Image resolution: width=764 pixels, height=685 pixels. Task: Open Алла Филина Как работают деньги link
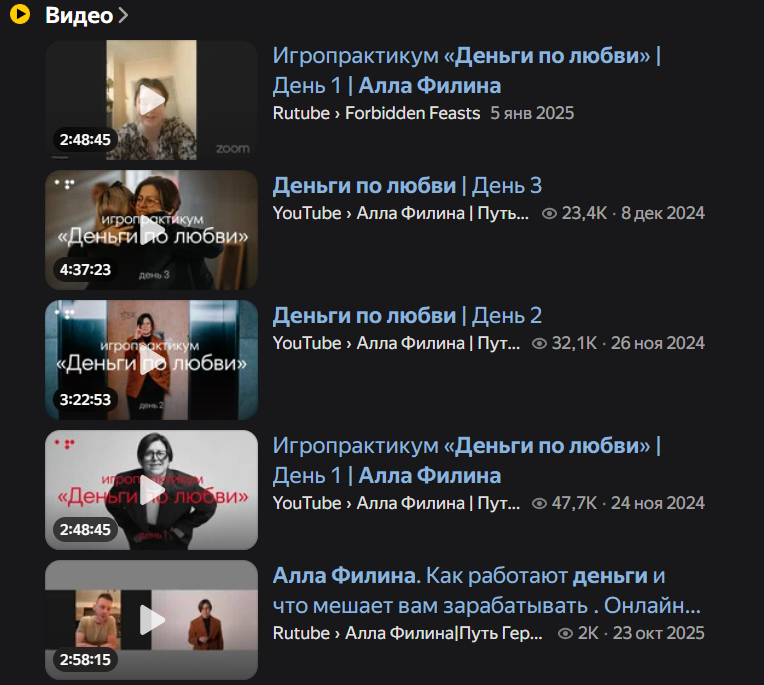(486, 591)
